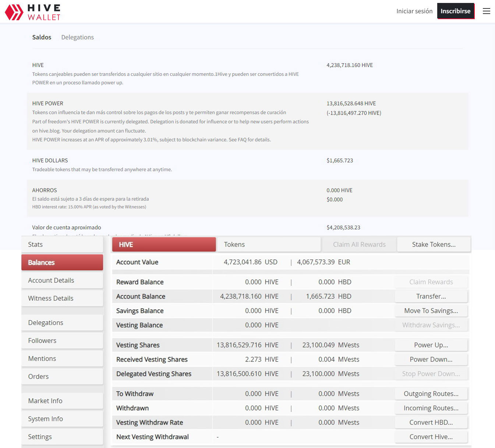
Task: Click the Stop Power Down... button
Action: click(431, 374)
